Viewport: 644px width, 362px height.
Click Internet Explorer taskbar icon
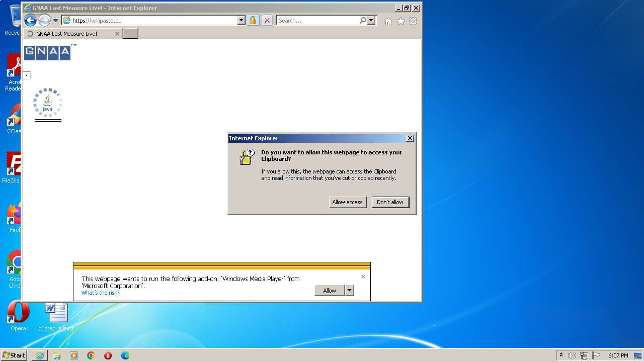click(40, 355)
